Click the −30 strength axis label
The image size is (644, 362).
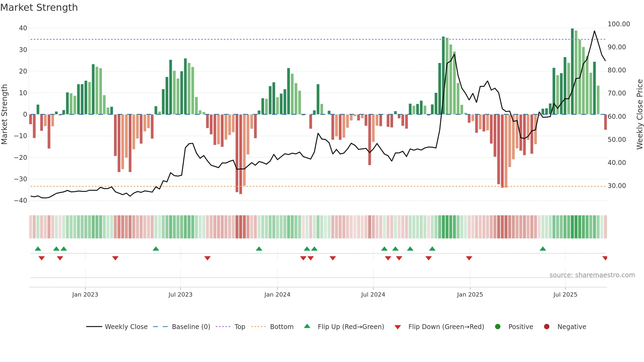(x=21, y=179)
